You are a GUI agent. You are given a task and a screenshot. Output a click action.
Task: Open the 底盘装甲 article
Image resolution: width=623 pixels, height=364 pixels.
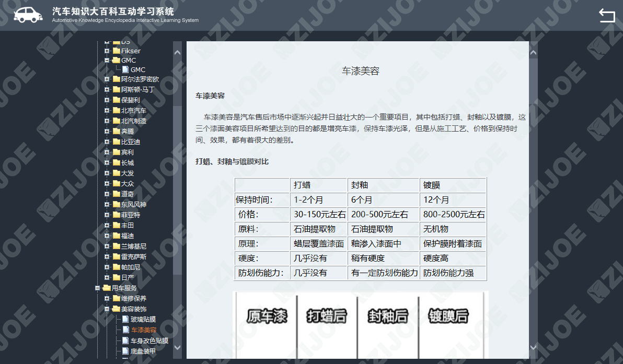[143, 351]
